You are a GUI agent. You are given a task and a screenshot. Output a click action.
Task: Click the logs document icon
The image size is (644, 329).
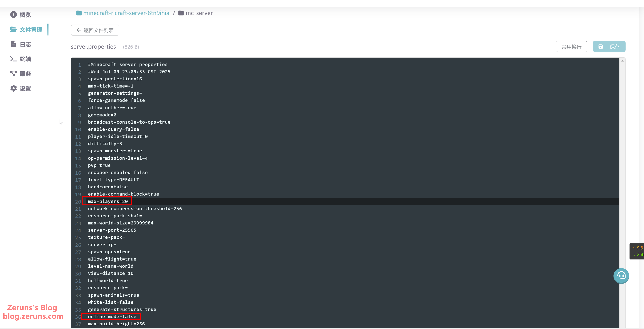coord(14,44)
